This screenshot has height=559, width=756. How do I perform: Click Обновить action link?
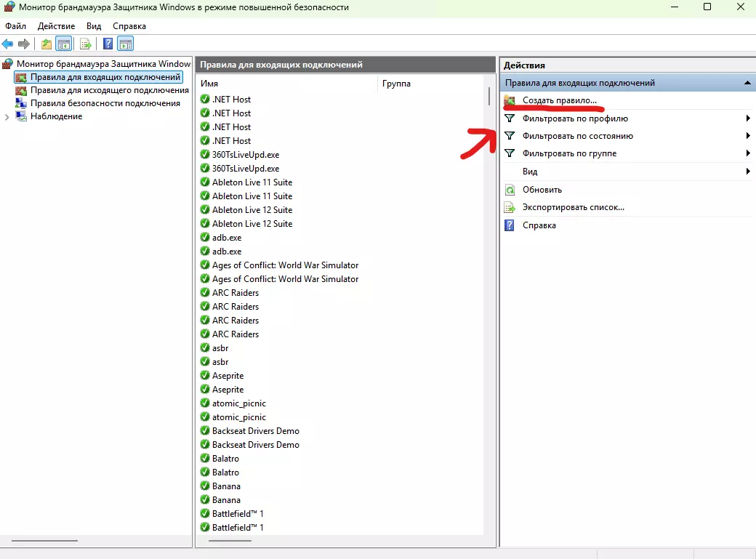point(542,190)
